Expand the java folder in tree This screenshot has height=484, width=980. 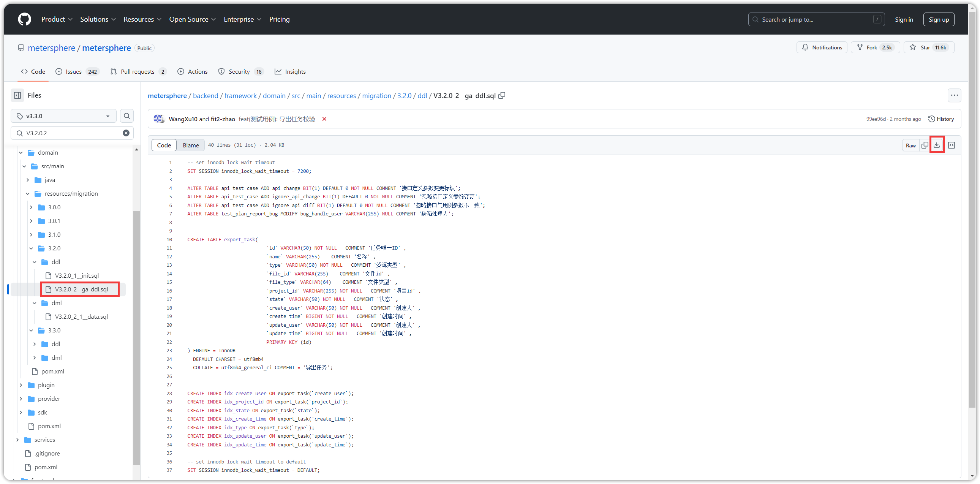pos(28,180)
